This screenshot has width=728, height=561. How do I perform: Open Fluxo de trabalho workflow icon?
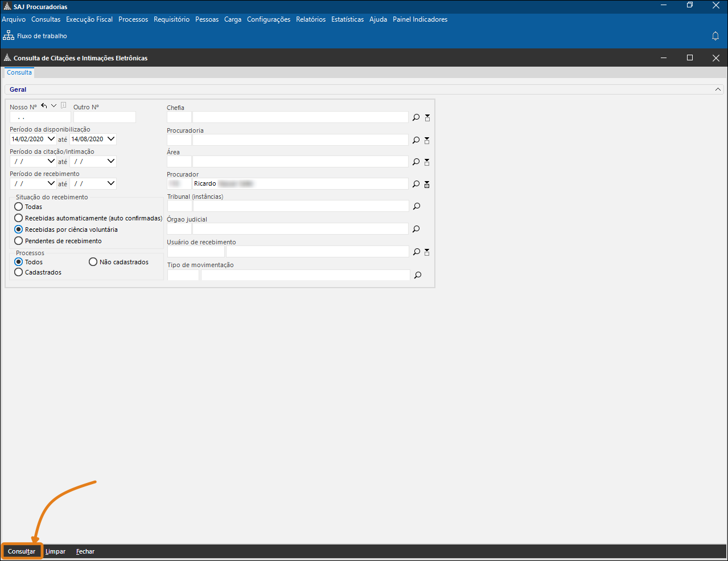tap(9, 36)
